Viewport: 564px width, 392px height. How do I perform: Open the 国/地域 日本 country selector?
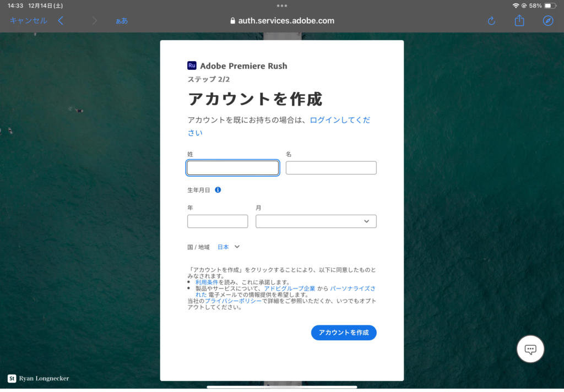(229, 247)
